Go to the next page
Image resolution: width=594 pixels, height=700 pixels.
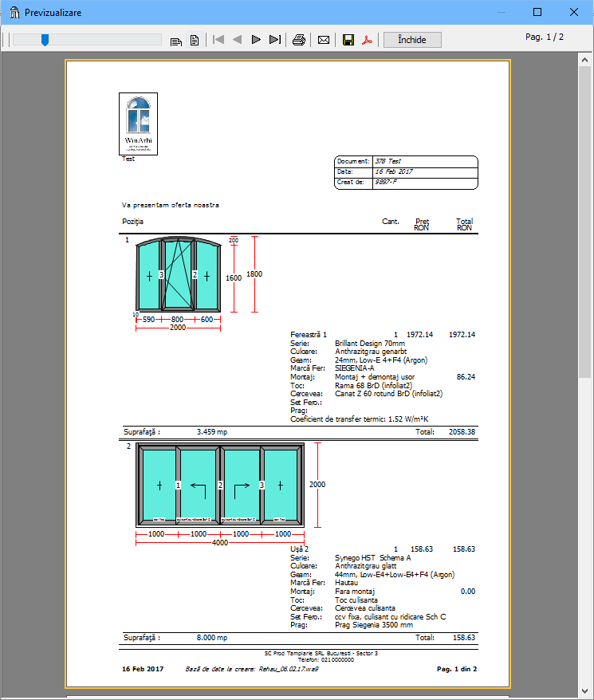pyautogui.click(x=256, y=40)
